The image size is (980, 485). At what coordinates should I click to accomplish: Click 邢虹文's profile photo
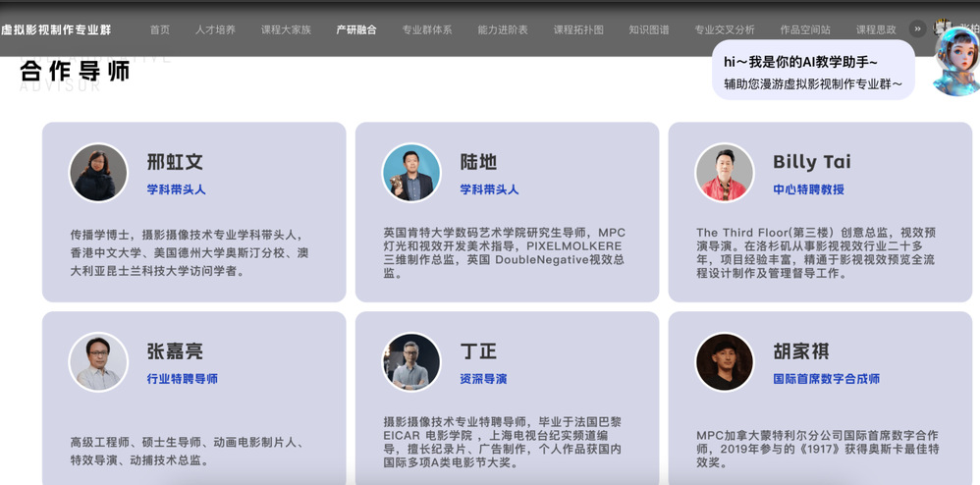click(98, 173)
